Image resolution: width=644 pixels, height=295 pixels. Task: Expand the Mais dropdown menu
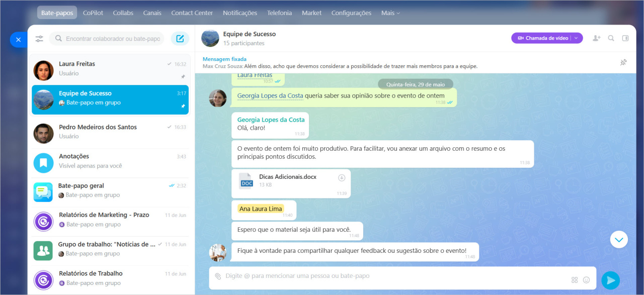[390, 13]
